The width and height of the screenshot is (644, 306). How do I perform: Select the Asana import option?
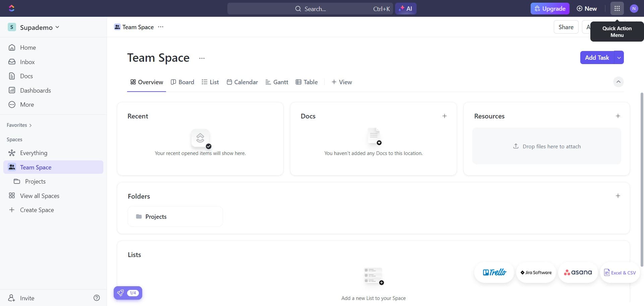pyautogui.click(x=578, y=272)
